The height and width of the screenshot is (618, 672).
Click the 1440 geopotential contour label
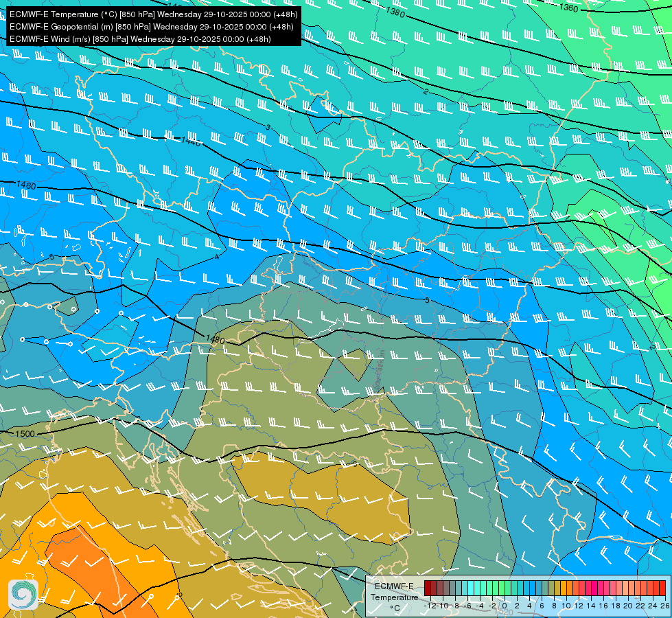[191, 141]
